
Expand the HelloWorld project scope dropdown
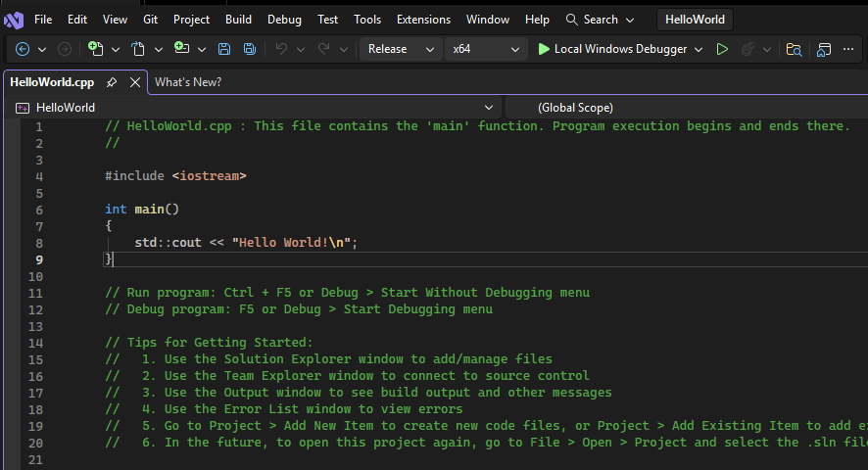click(x=255, y=108)
